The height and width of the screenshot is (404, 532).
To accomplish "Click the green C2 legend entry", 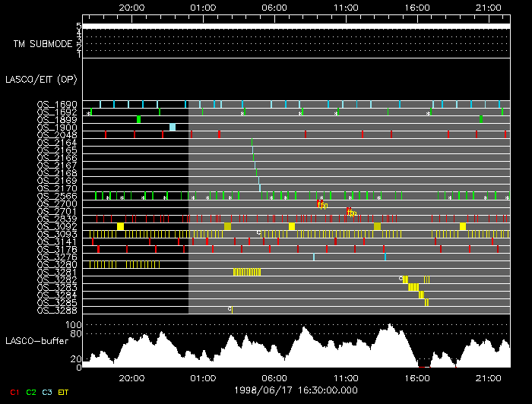I will (31, 392).
